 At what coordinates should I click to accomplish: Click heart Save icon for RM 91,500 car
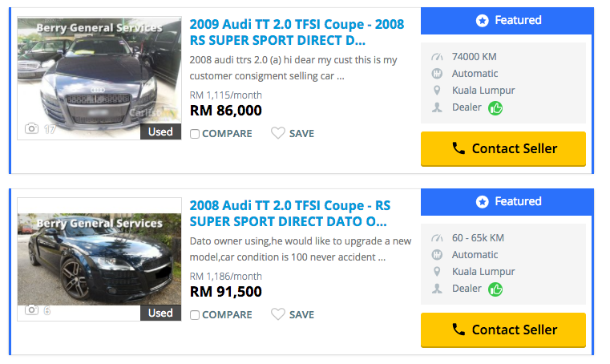coord(278,315)
